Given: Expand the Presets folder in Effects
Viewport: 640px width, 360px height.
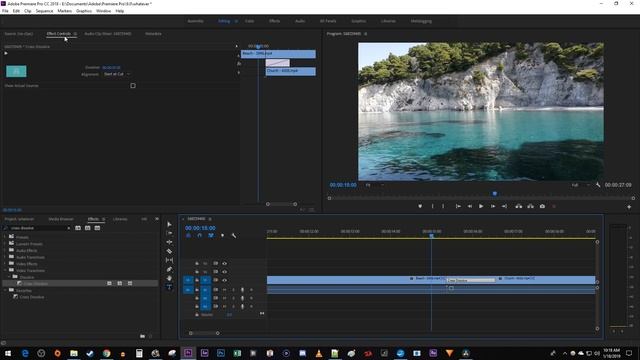Looking at the screenshot, I should point(5,237).
